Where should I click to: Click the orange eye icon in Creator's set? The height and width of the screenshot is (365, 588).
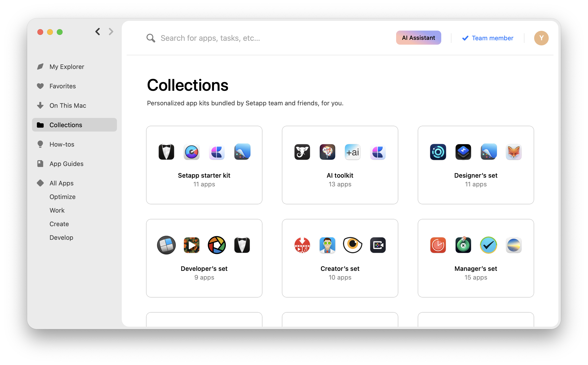[x=352, y=245]
